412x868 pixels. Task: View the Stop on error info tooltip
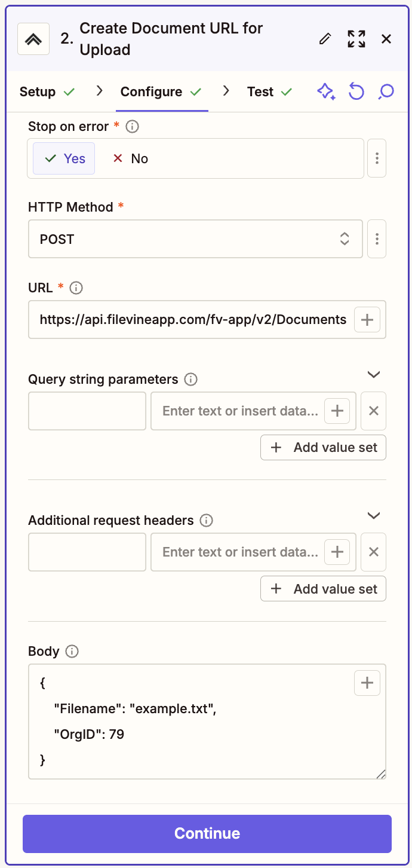pos(131,126)
